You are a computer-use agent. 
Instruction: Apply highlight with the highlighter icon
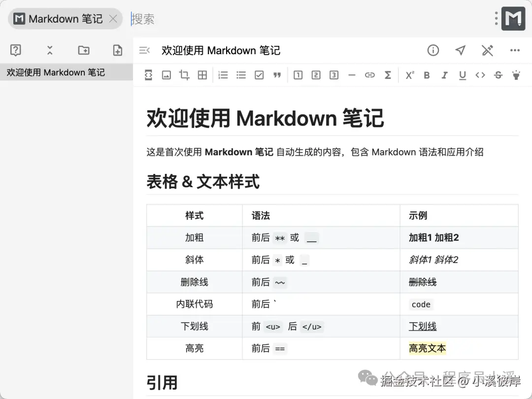point(516,75)
